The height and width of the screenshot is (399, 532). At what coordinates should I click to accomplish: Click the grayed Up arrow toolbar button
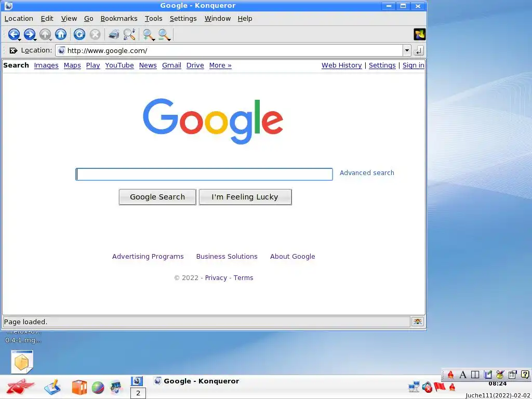[45, 34]
